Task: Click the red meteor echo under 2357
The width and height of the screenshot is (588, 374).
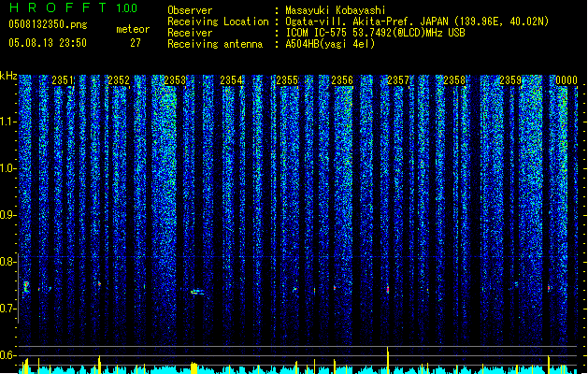Action: pos(388,290)
